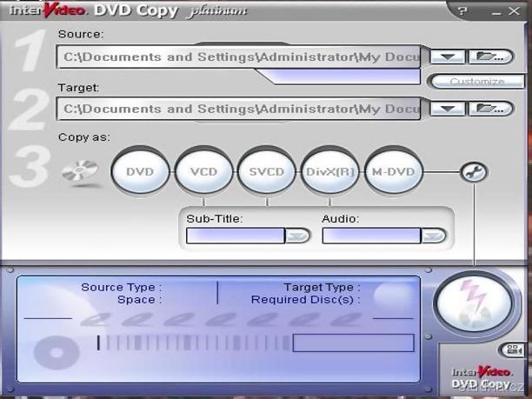Click the disc icon beside Copy as
Viewport: 532px width, 399px height.
tap(81, 173)
